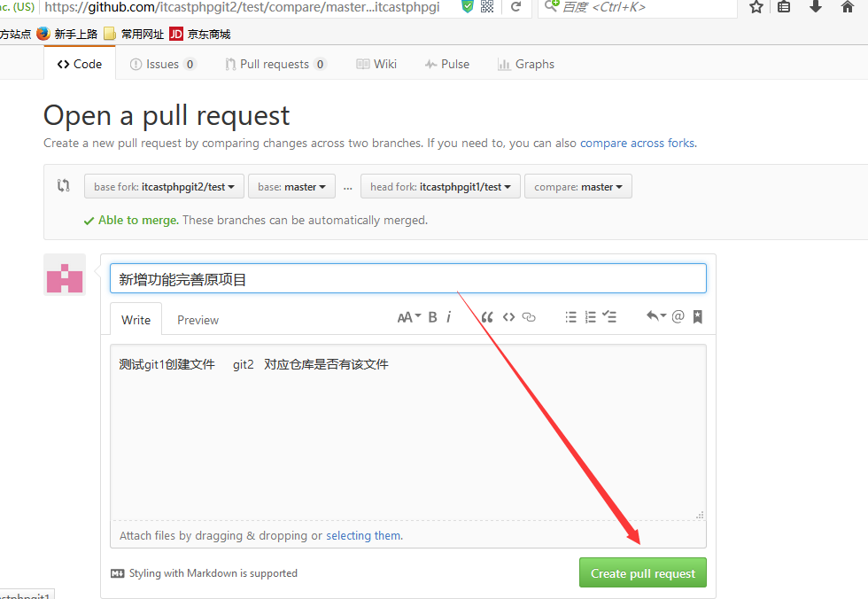Image resolution: width=868 pixels, height=599 pixels.
Task: Open the 常用网址 bookmark folder
Action: tap(134, 34)
